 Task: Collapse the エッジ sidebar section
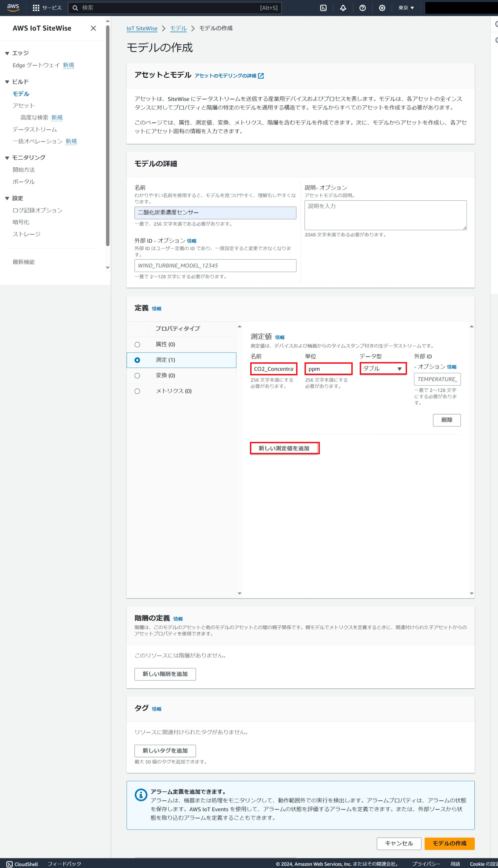[7, 53]
